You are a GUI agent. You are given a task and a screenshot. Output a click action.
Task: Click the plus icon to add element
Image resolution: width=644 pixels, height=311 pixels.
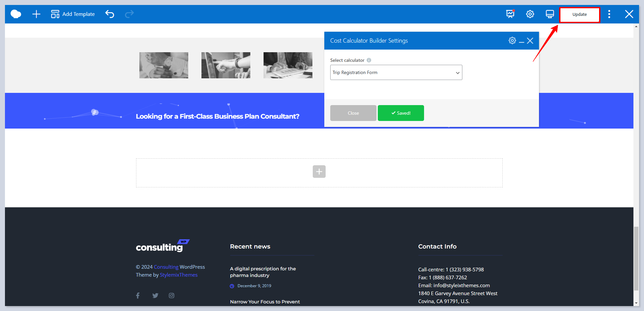pyautogui.click(x=36, y=14)
